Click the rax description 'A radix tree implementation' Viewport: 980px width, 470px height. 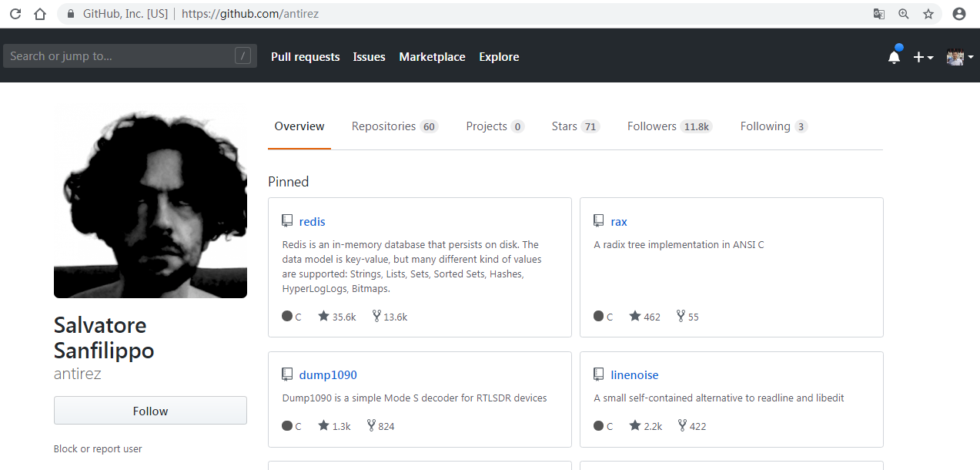click(x=679, y=245)
